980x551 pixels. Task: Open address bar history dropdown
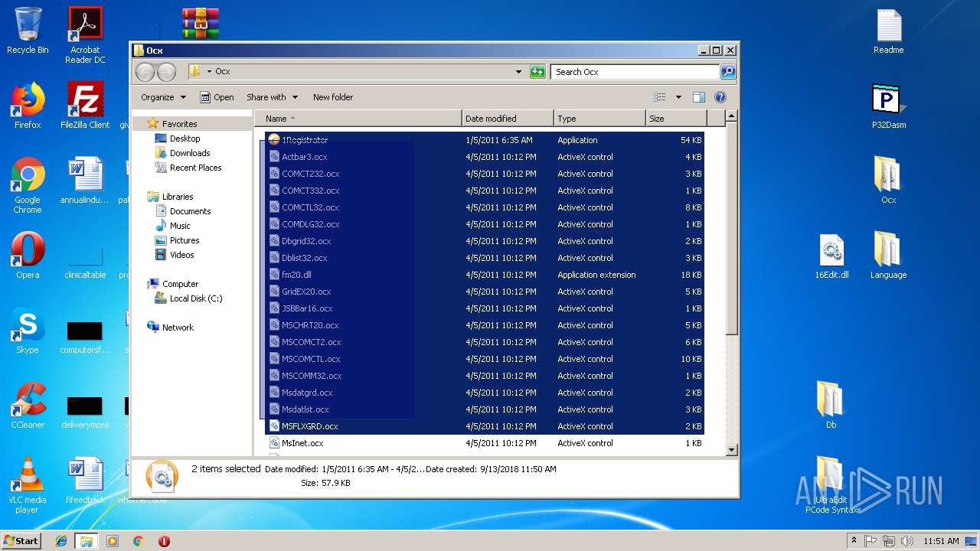pos(518,72)
